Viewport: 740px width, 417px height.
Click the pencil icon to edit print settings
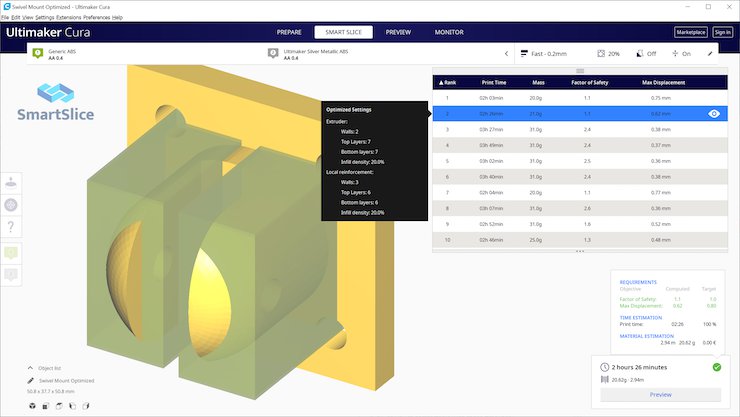(710, 54)
